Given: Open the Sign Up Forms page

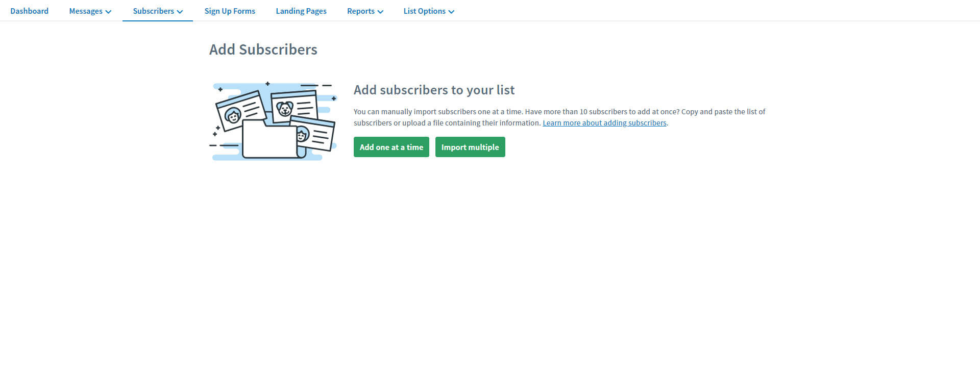Looking at the screenshot, I should (x=230, y=11).
